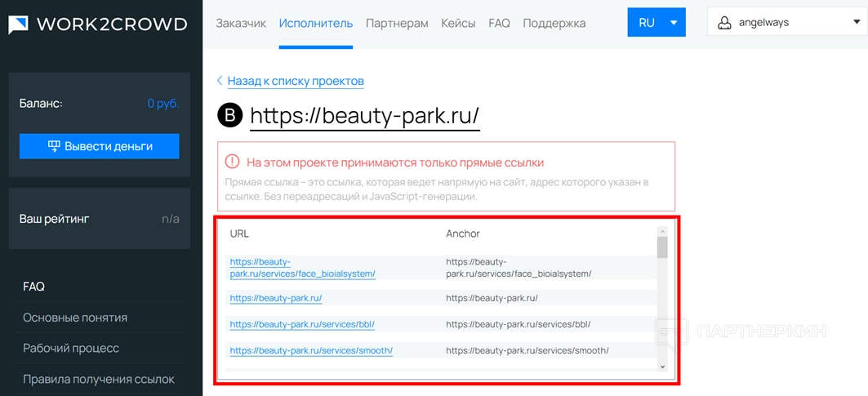Open the FAQ item in top navigation
This screenshot has width=868, height=396.
[499, 23]
